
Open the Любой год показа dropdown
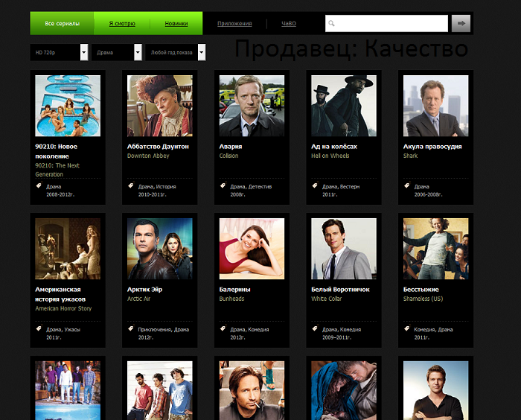coord(176,53)
